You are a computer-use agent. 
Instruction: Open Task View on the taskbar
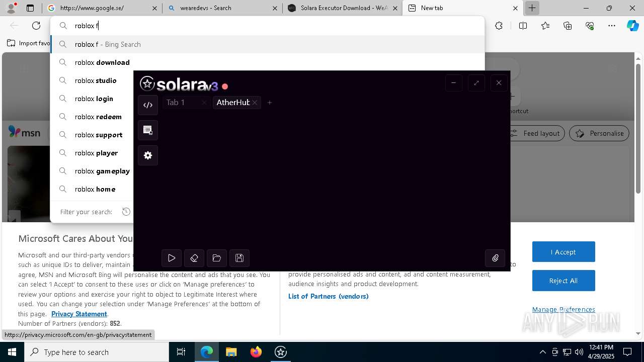181,352
